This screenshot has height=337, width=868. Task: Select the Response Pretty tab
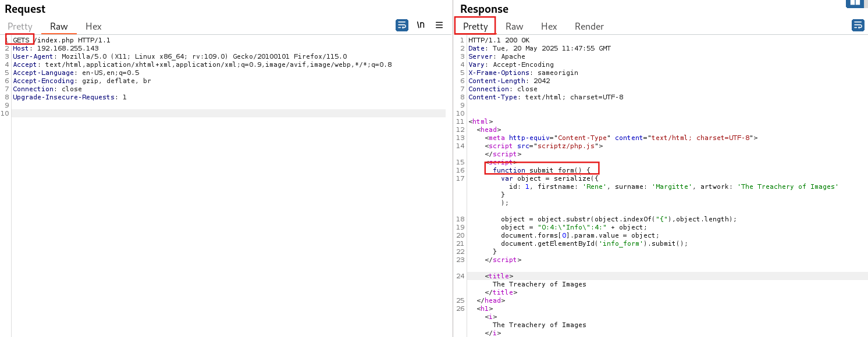pyautogui.click(x=475, y=26)
